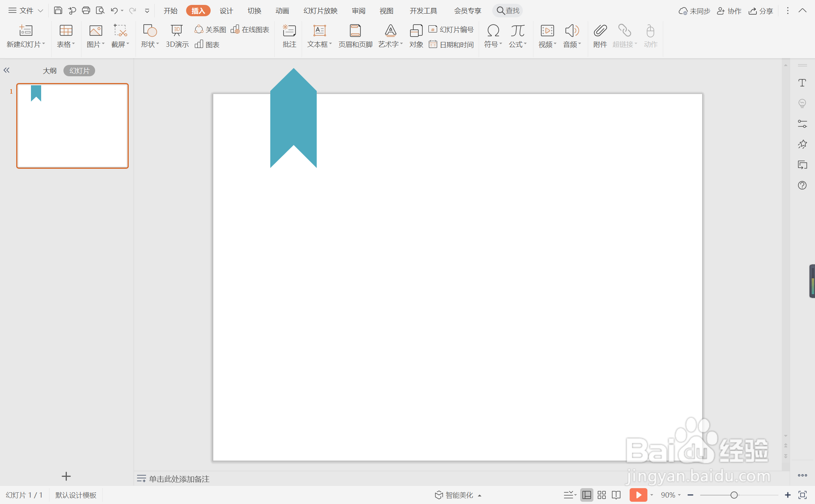
Task: Insert an attachment via the 附件 icon
Action: coord(600,31)
